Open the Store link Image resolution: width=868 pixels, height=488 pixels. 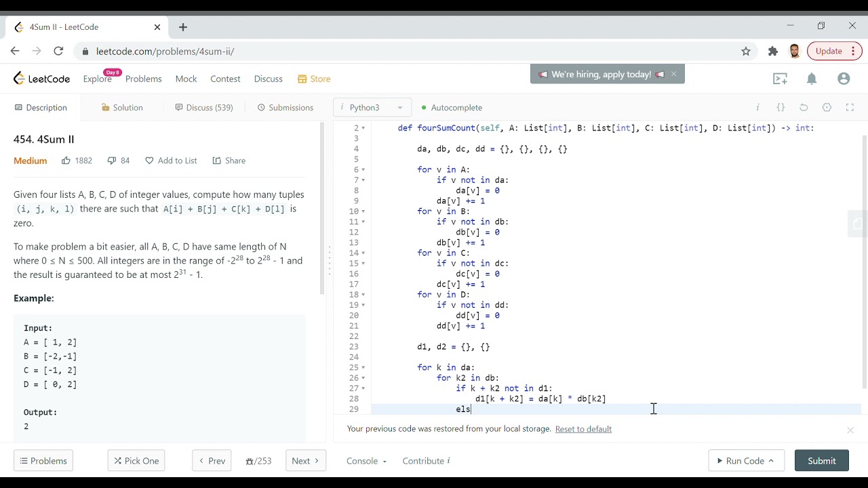pyautogui.click(x=314, y=79)
